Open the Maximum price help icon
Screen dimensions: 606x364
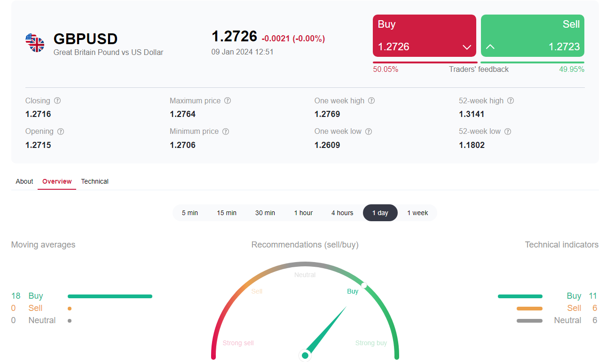point(228,101)
